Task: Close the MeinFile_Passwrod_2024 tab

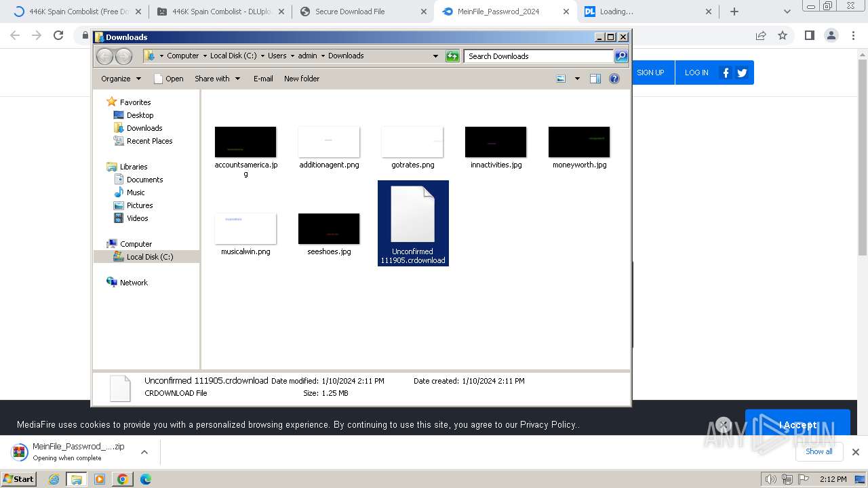Action: pos(566,12)
